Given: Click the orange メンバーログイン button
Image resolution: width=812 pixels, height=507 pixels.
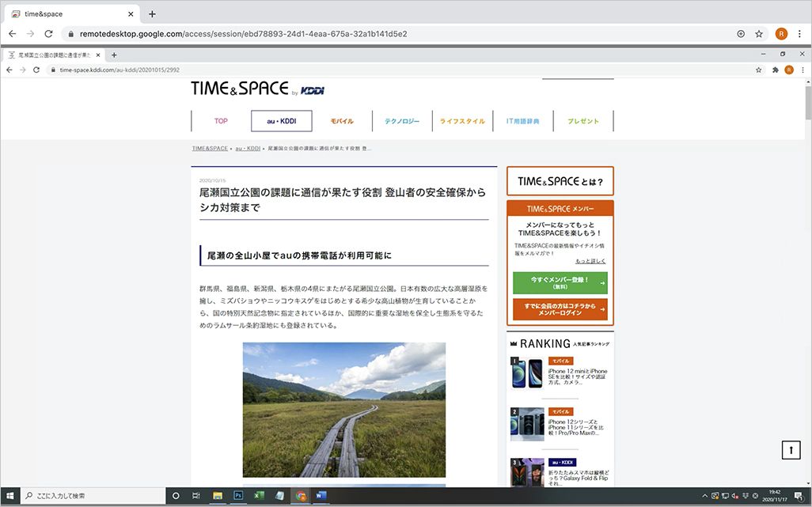Looking at the screenshot, I should click(560, 309).
